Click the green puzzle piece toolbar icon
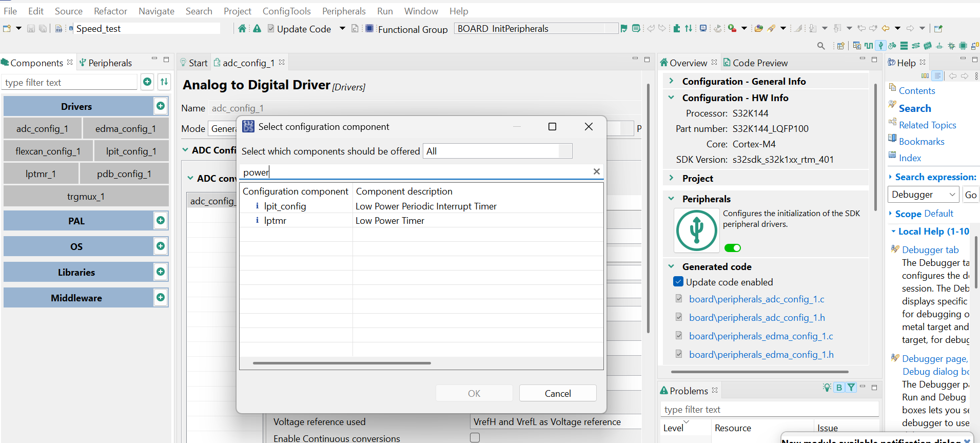The image size is (980, 443). [x=677, y=29]
